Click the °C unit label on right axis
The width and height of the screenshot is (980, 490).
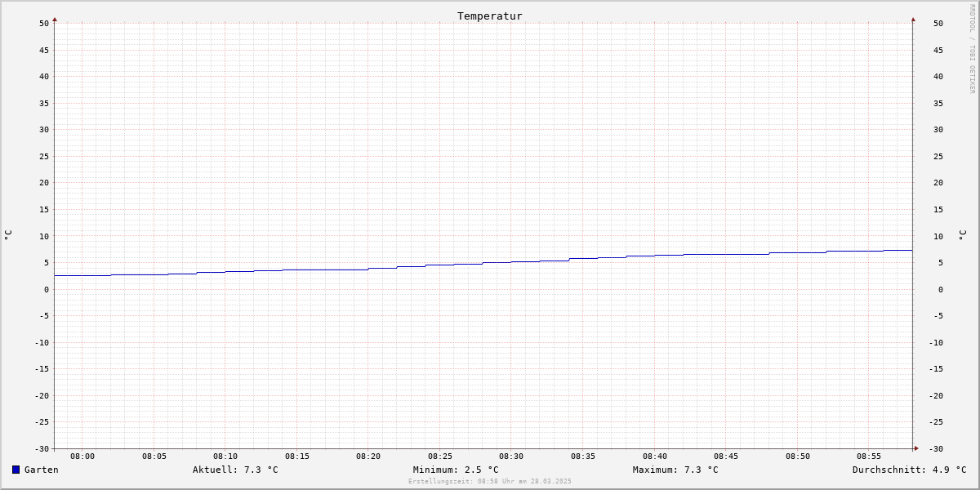[962, 235]
